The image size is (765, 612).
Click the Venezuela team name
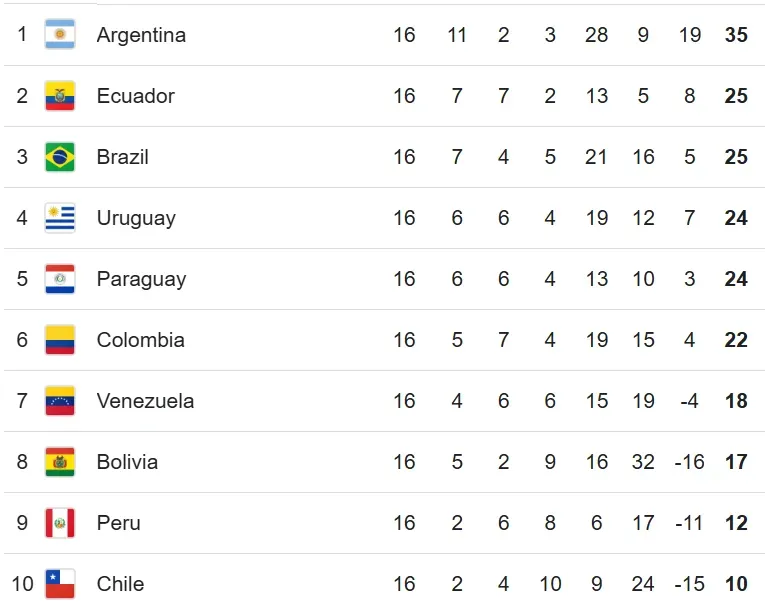coord(145,401)
